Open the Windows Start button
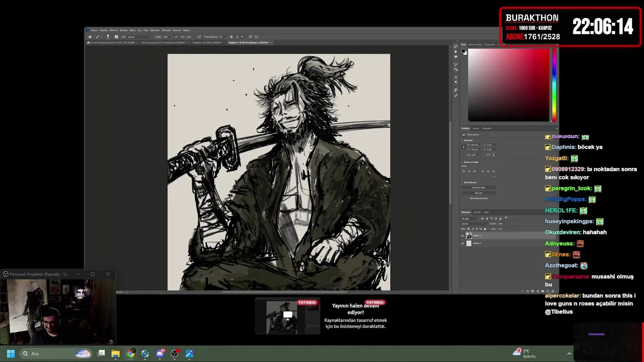 click(x=11, y=353)
